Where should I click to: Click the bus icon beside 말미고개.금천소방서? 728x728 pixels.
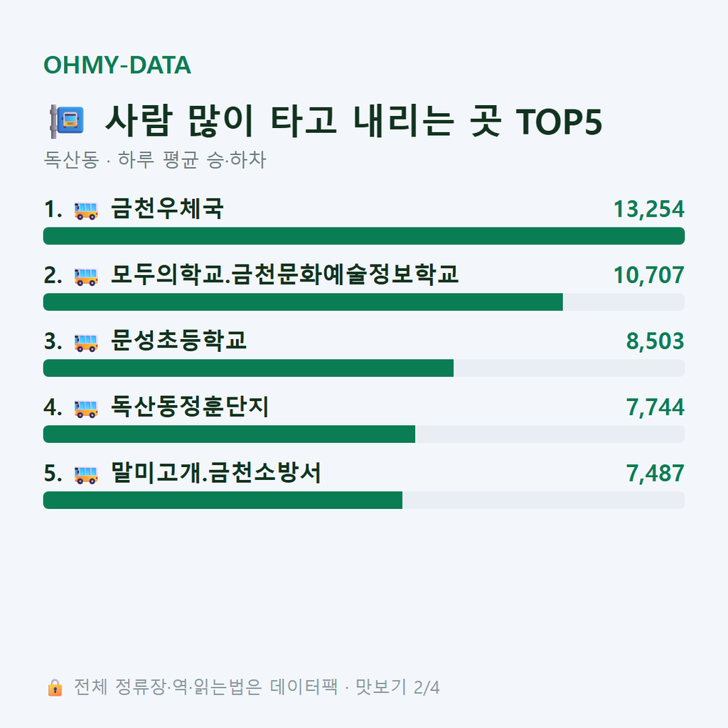[86, 474]
